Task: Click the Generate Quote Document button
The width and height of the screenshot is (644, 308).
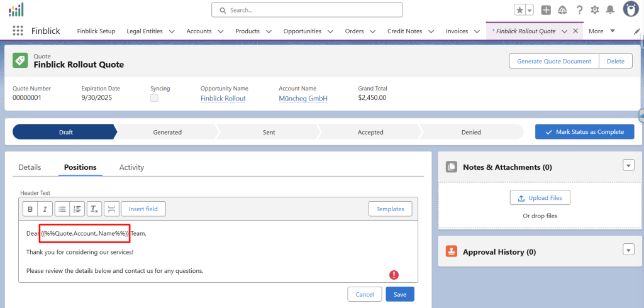Action: [x=553, y=61]
